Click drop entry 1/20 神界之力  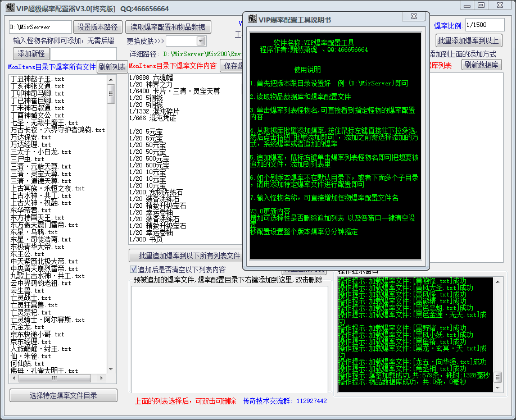pyautogui.click(x=151, y=84)
